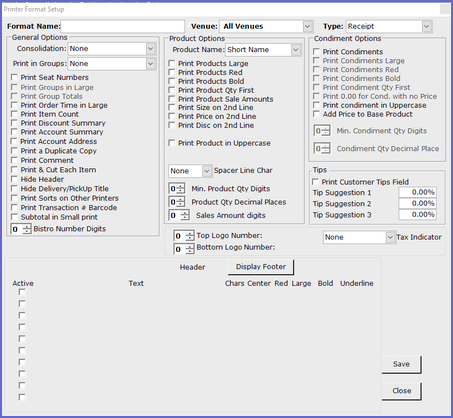Save the printer format

click(x=401, y=364)
